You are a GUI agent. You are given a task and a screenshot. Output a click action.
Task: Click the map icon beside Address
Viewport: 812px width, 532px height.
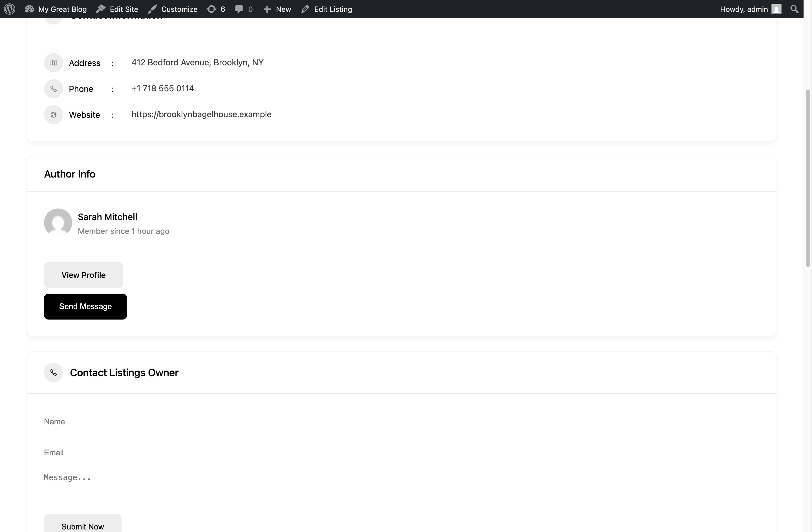coord(54,63)
